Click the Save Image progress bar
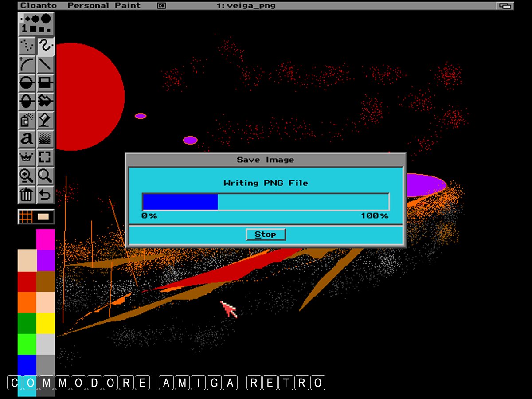Screen dimensions: 532x399 [x=265, y=202]
